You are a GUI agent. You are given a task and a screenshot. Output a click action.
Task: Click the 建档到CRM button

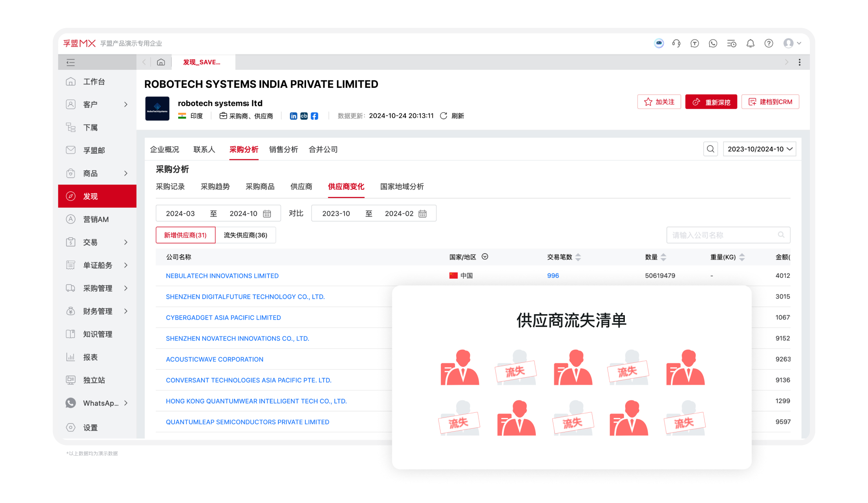770,102
